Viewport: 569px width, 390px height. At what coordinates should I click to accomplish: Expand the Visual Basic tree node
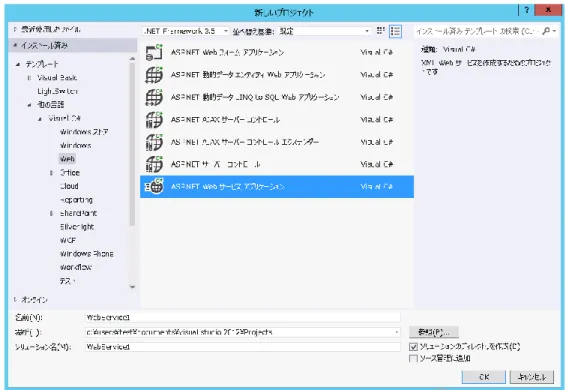pyautogui.click(x=29, y=78)
